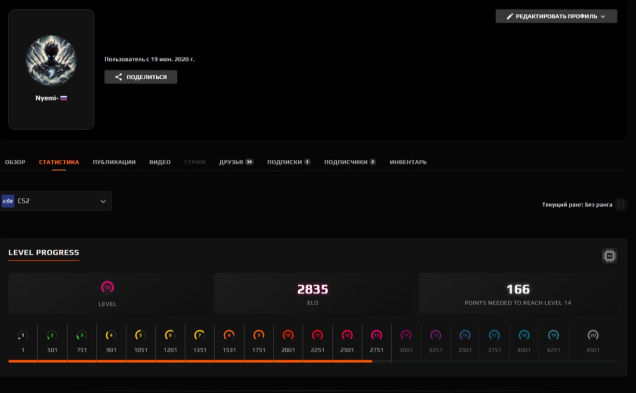
Task: Click the CS2 game logo icon
Action: [x=8, y=201]
